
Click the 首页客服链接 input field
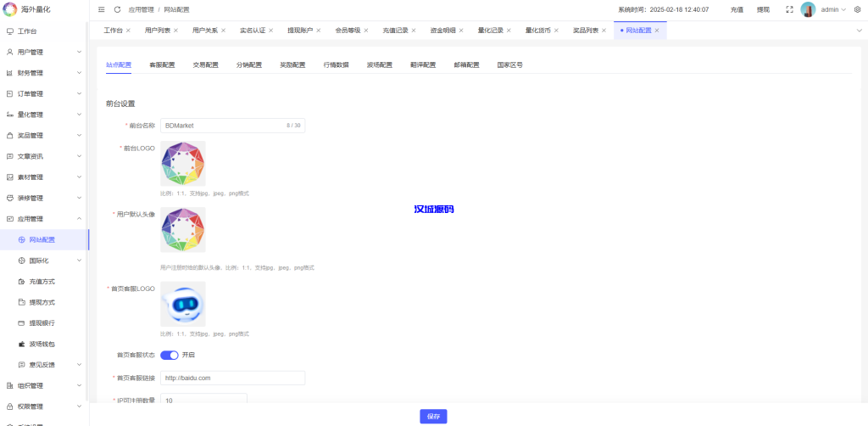pyautogui.click(x=233, y=378)
